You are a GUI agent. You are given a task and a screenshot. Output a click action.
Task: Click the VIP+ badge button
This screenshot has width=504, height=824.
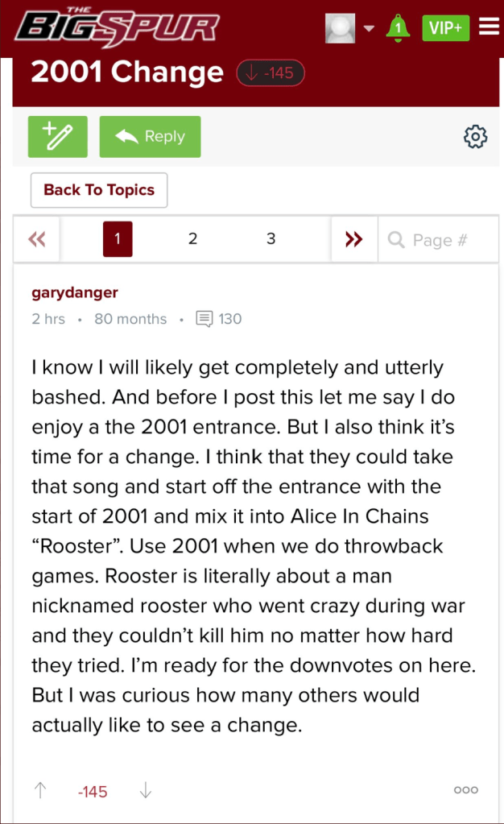(x=445, y=28)
